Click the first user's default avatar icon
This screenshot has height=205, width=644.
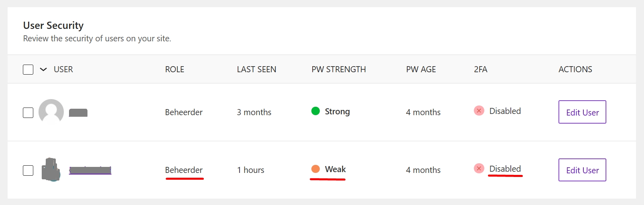(x=51, y=112)
